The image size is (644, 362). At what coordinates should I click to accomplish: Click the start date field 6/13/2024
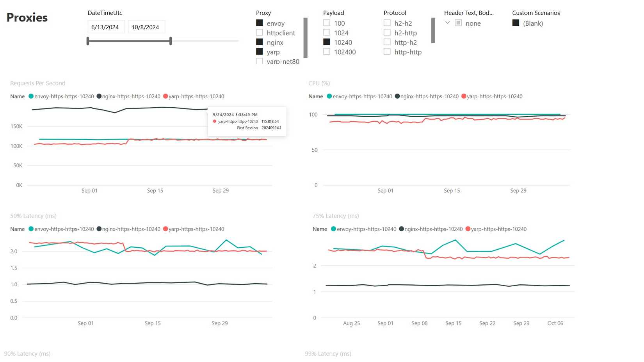coord(106,27)
